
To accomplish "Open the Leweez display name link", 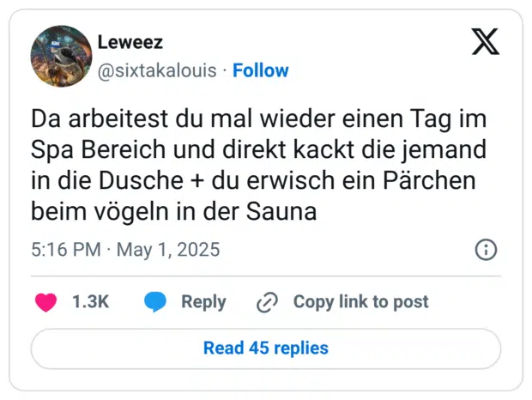I will pos(130,42).
